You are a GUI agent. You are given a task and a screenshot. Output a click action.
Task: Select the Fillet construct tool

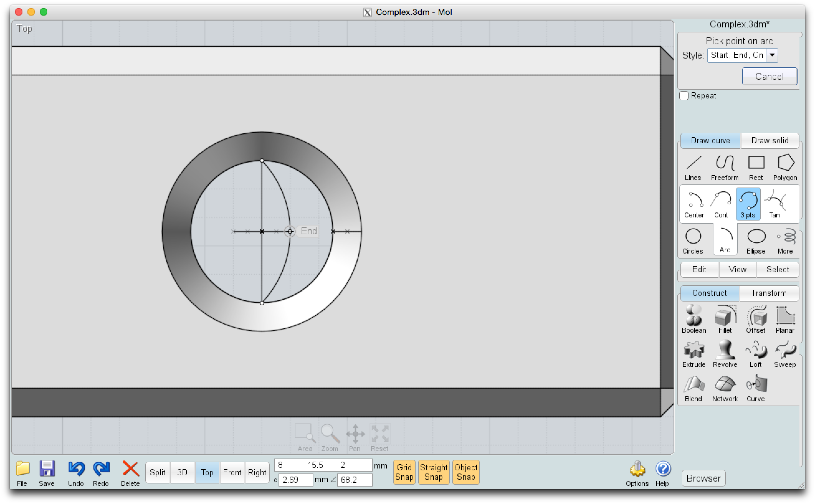point(725,319)
